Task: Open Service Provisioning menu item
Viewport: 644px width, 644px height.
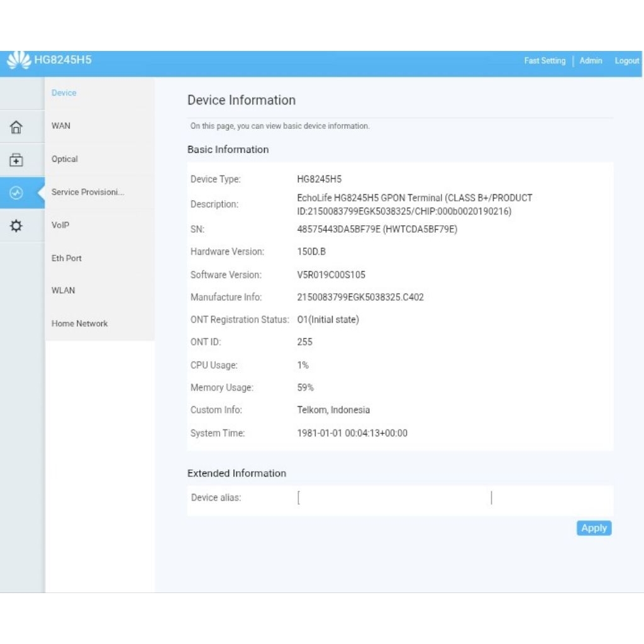Action: 88,192
